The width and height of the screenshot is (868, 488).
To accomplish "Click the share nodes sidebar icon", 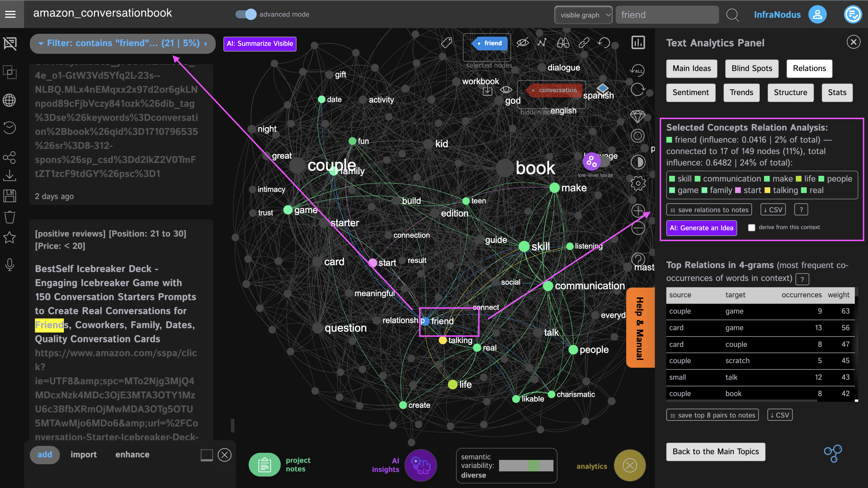I will click(x=9, y=157).
